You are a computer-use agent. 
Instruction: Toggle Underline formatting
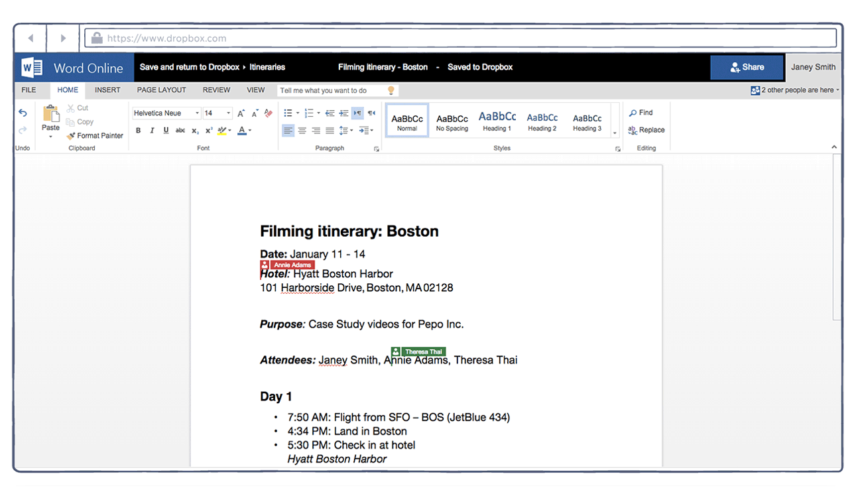coord(166,131)
